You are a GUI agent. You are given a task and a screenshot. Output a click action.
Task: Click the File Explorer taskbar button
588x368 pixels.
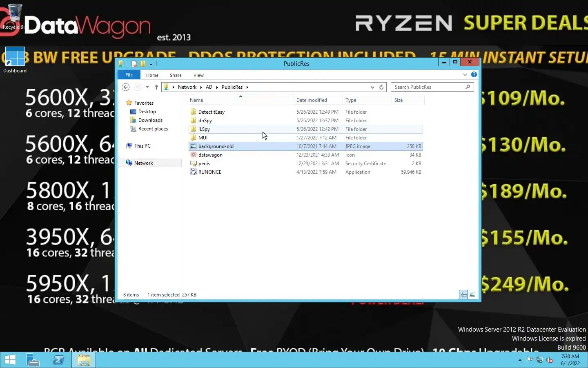(84, 360)
